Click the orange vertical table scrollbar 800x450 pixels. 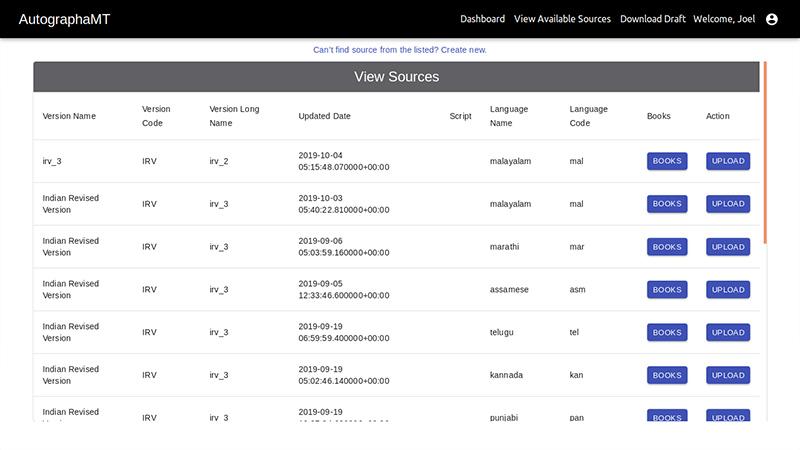click(x=765, y=152)
